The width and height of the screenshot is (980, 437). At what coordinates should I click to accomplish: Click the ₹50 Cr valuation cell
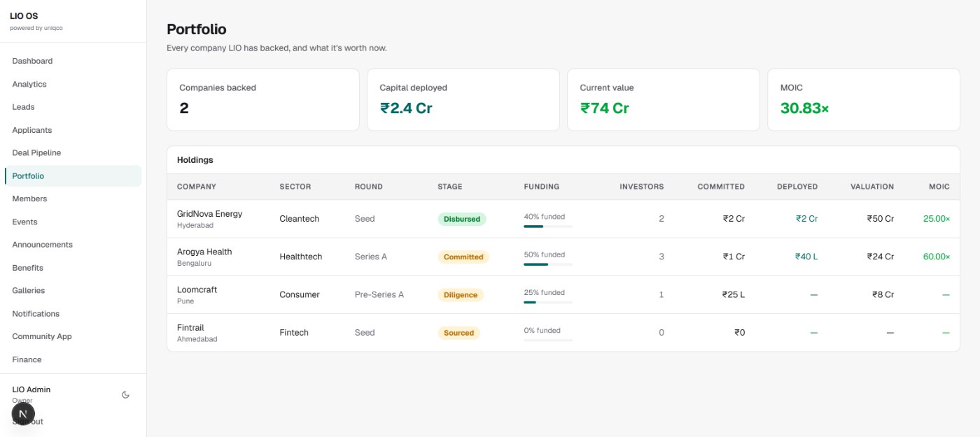tap(881, 219)
